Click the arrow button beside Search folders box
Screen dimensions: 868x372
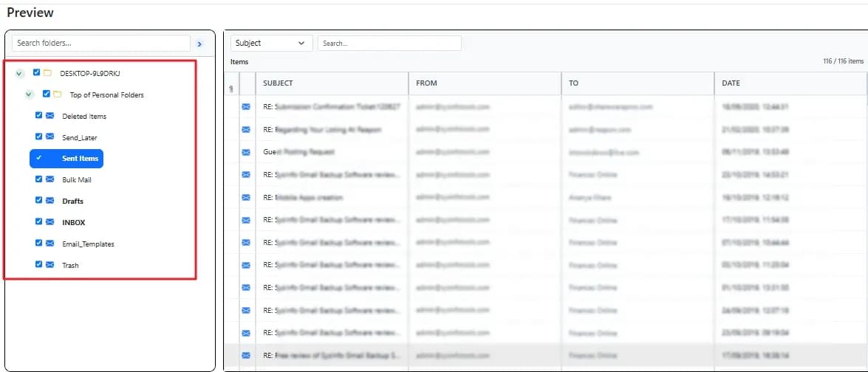tap(200, 43)
